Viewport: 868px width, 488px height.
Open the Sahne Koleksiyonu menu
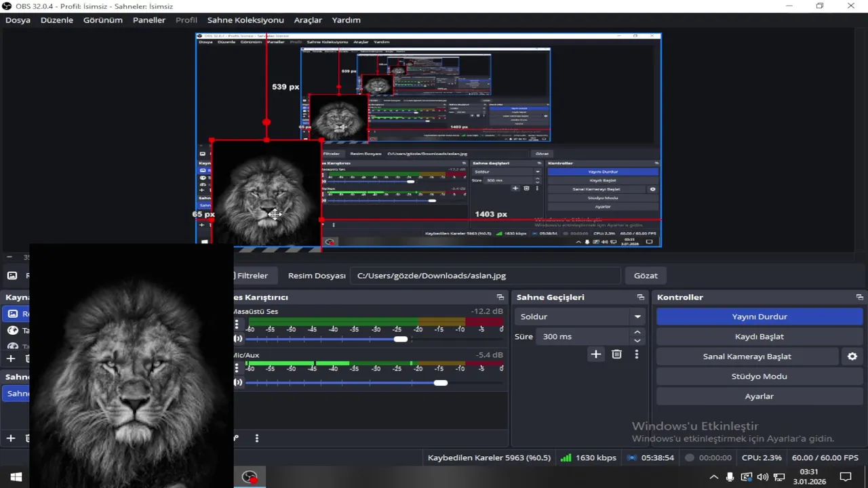(x=245, y=20)
